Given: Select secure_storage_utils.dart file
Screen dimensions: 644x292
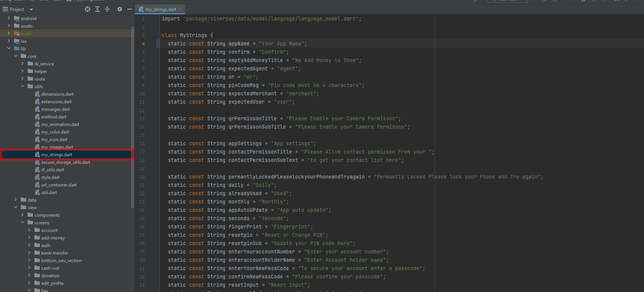Looking at the screenshot, I should click(x=66, y=162).
